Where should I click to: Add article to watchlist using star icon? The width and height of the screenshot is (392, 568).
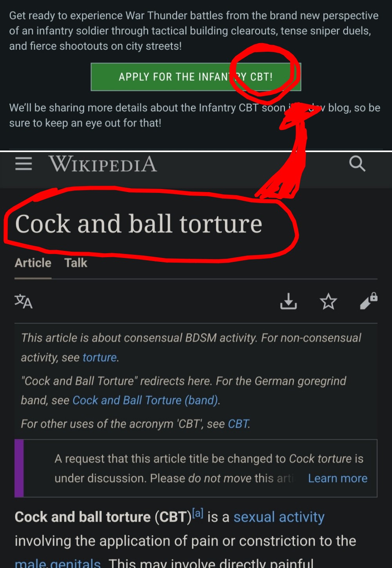[x=328, y=301]
